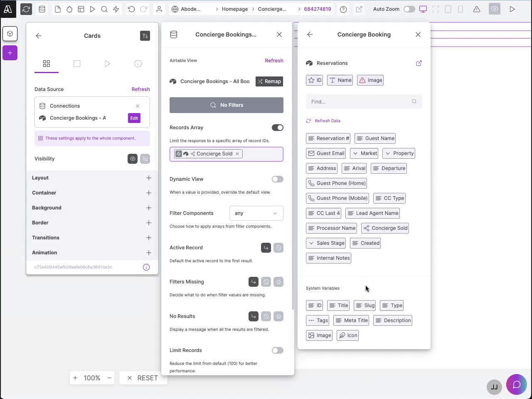Click the Guest Email field chip
The width and height of the screenshot is (532, 399).
tap(326, 153)
